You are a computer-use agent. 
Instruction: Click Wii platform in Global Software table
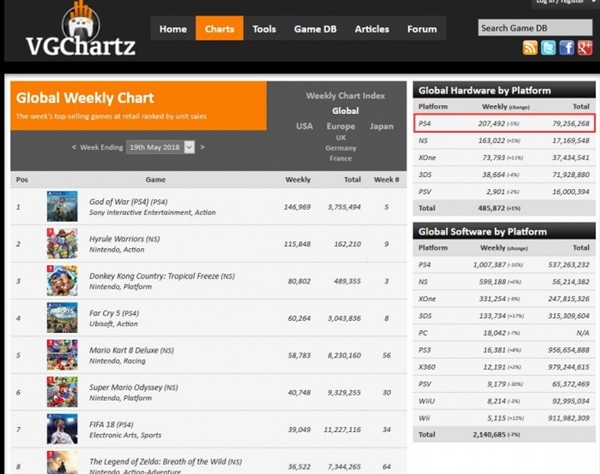pos(424,418)
